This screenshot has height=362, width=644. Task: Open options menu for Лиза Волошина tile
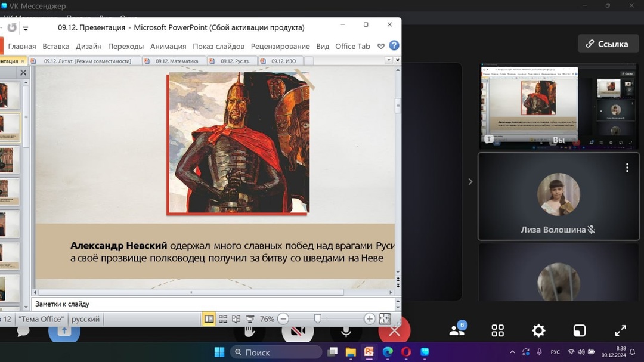tap(627, 168)
